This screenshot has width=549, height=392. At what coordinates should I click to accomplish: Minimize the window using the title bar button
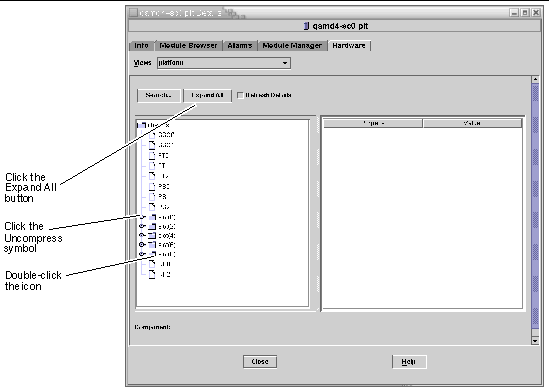(514, 13)
